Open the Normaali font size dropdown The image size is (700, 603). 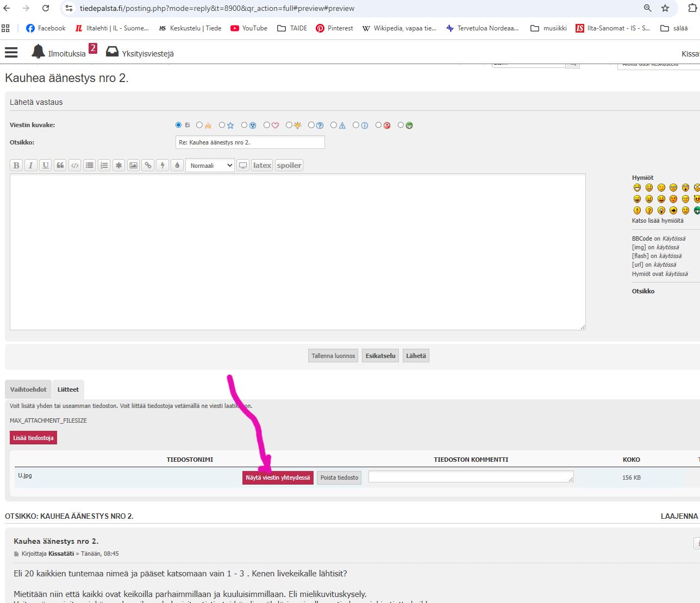(x=210, y=165)
